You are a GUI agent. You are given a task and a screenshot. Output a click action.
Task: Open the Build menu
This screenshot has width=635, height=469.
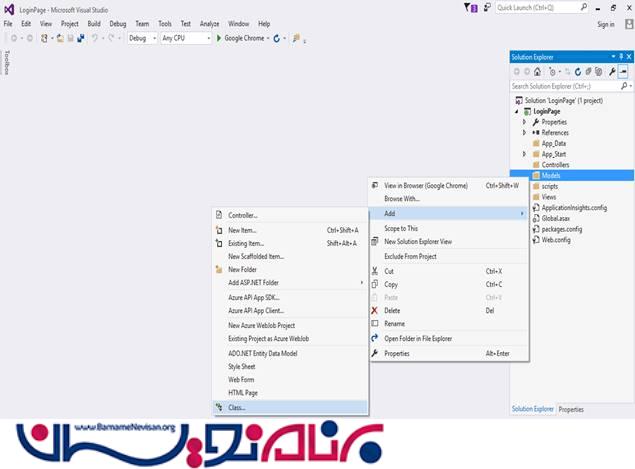[94, 24]
